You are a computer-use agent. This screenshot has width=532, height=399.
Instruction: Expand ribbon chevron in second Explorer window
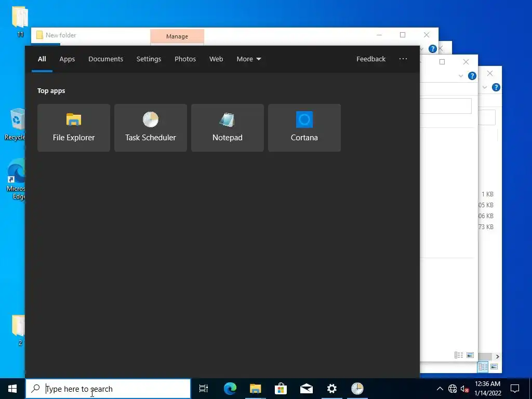(x=461, y=76)
